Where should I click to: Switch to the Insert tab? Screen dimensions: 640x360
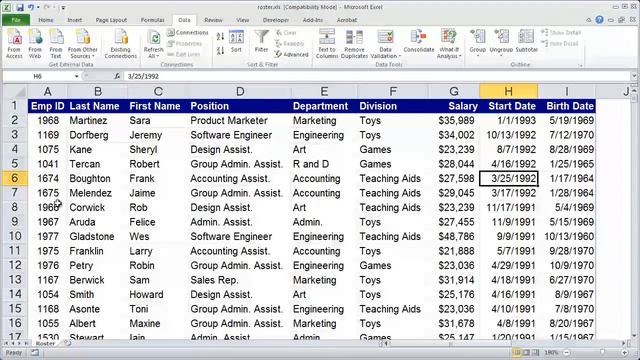pos(75,20)
